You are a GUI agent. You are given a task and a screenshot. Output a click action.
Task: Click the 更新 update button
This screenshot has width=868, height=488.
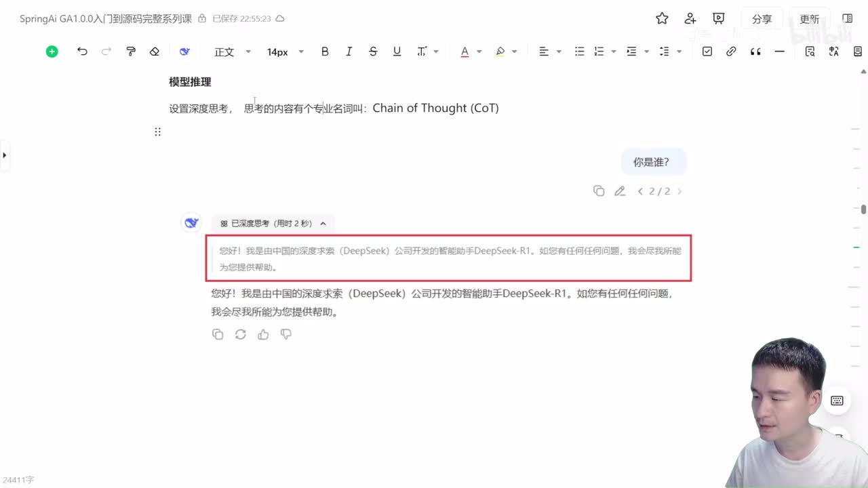810,19
